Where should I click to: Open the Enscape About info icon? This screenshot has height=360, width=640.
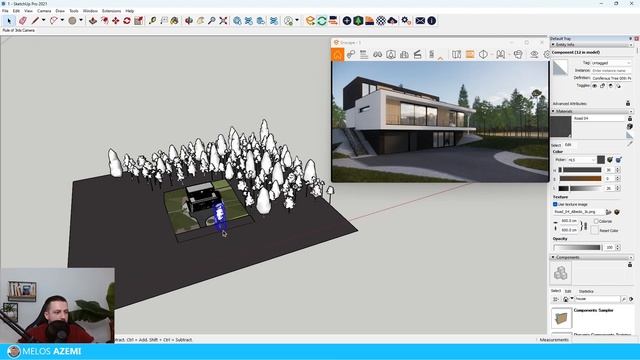click(431, 20)
